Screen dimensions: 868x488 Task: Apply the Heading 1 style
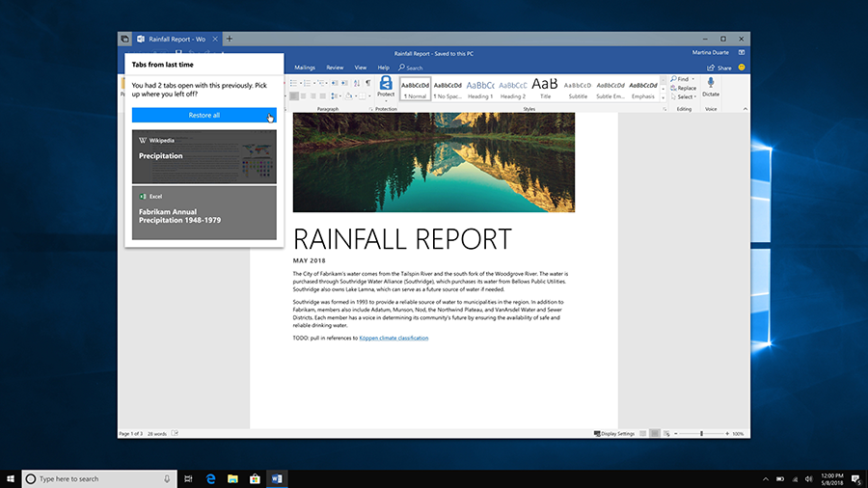479,88
